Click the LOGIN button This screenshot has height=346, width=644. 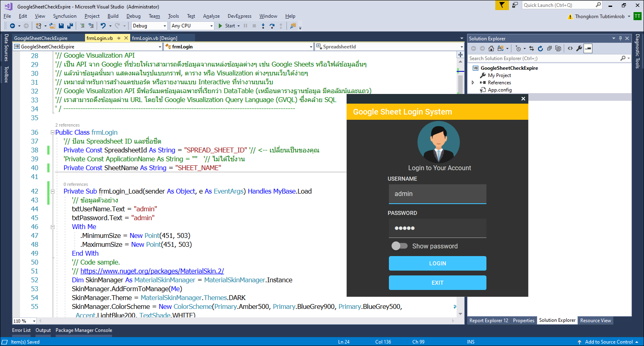tap(437, 263)
